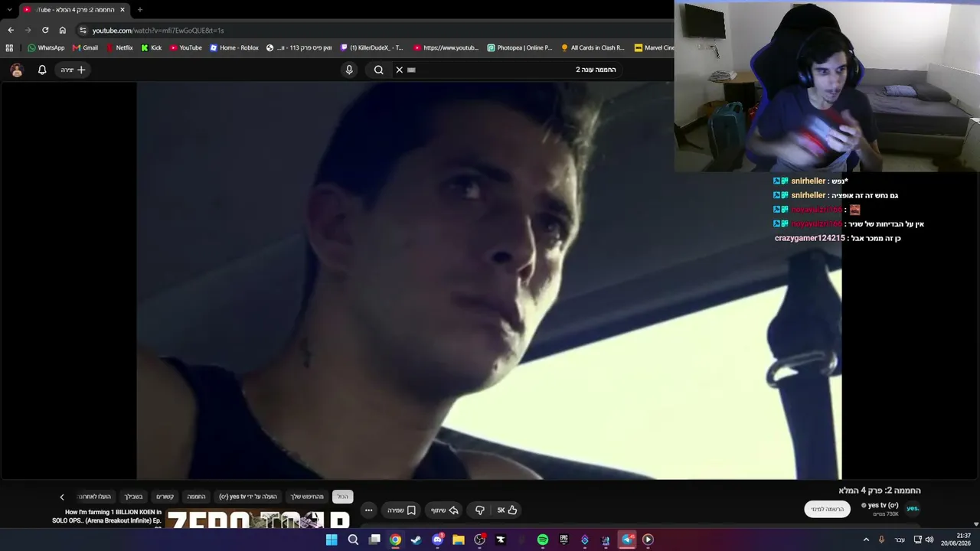Image resolution: width=980 pixels, height=551 pixels.
Task: Toggle the microphone tray icon
Action: pos(881,540)
